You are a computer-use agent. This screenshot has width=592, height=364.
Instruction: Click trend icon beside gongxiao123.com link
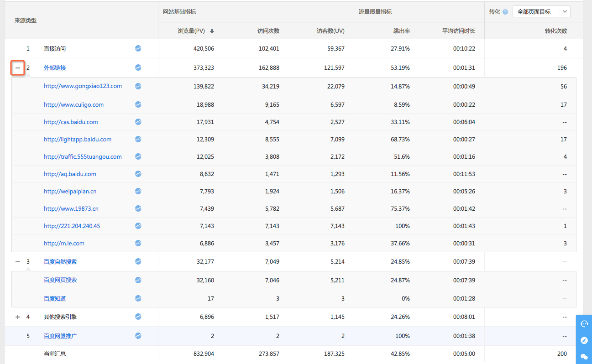click(x=138, y=86)
